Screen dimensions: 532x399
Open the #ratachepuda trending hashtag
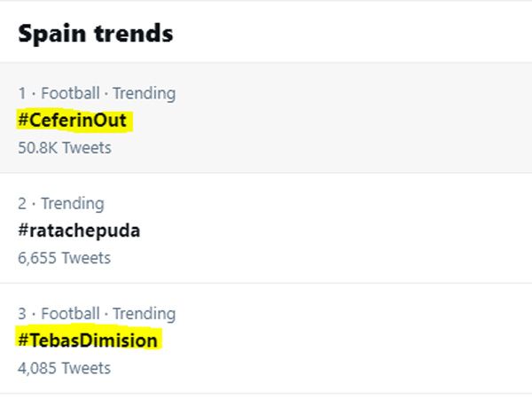coord(79,231)
